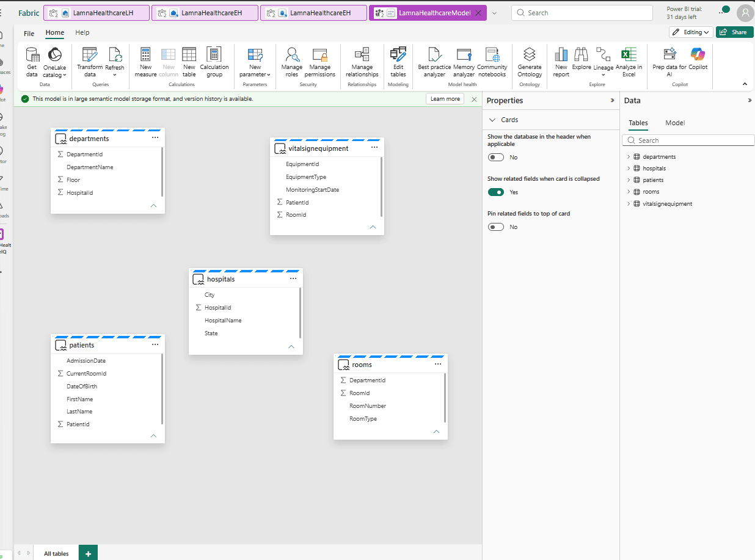Open the Get data tool
Viewport: 755px width, 560px height.
click(32, 62)
